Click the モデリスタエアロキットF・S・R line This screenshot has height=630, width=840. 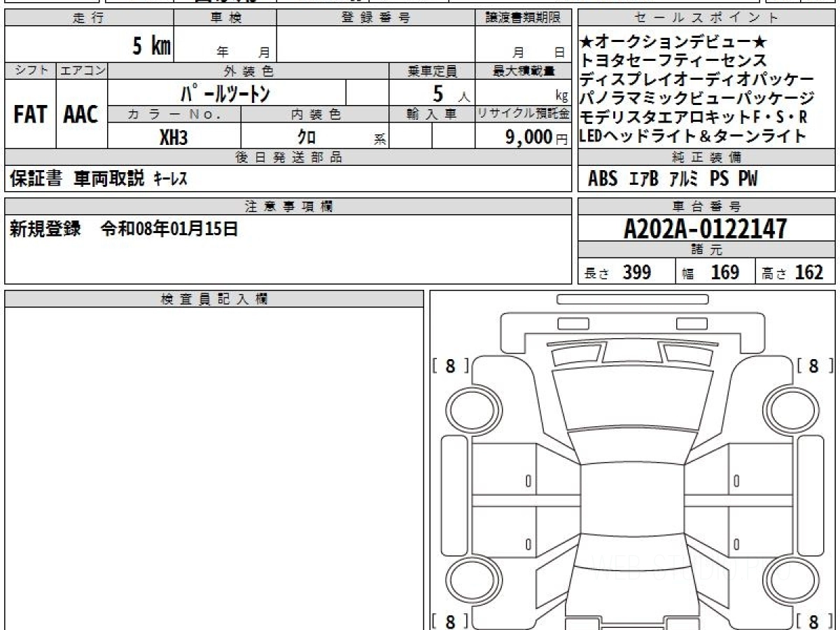coord(694,117)
